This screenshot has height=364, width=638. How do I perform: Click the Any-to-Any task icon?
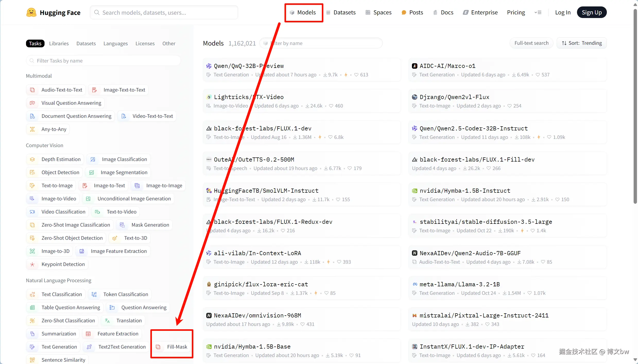(x=32, y=129)
